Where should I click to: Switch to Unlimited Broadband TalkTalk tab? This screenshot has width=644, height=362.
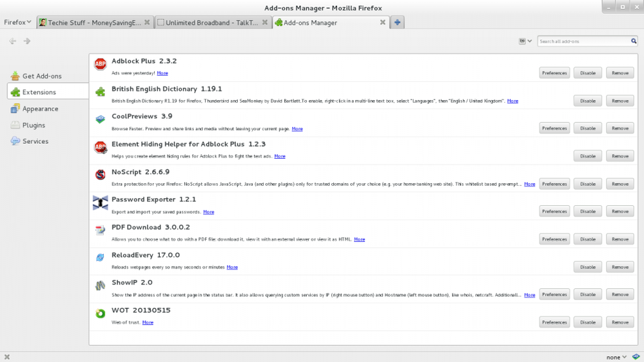pos(213,23)
